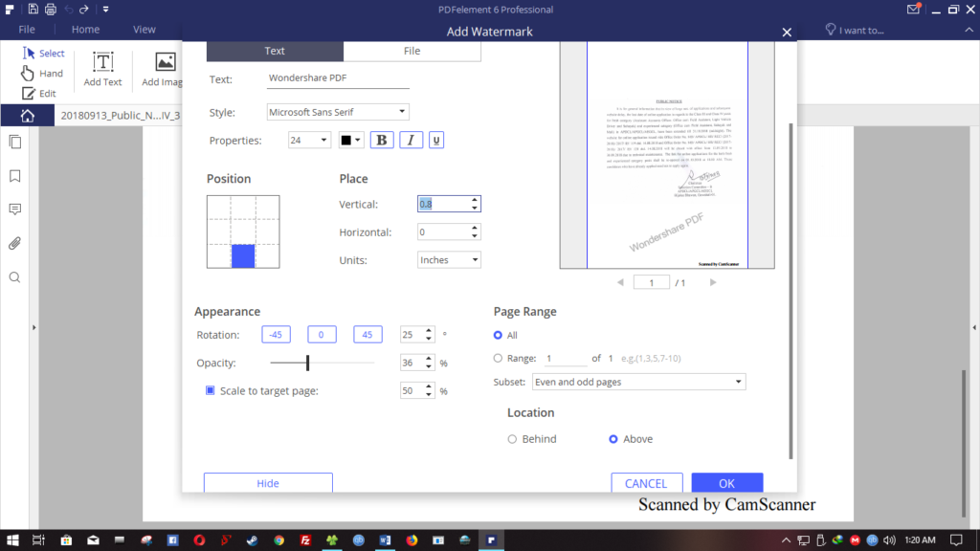The width and height of the screenshot is (980, 551).
Task: Choose the Edit tool
Action: (38, 93)
